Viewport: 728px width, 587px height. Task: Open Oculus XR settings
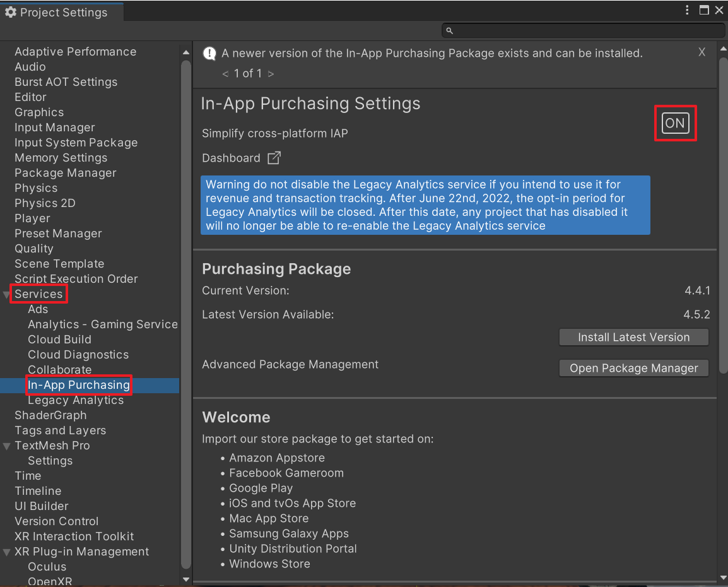(47, 567)
